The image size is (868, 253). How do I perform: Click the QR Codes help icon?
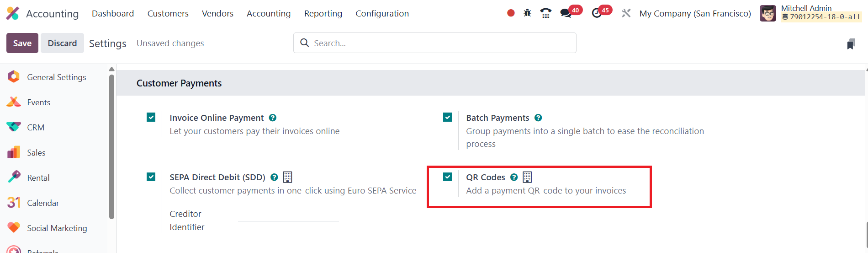pyautogui.click(x=514, y=177)
